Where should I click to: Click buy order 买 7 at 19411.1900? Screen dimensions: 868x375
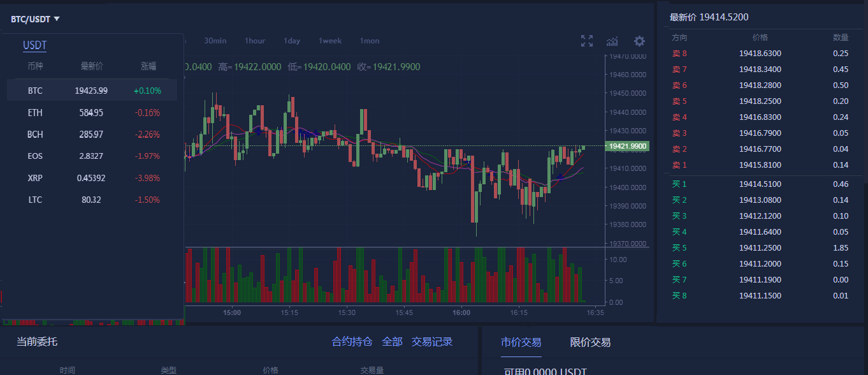(x=760, y=280)
